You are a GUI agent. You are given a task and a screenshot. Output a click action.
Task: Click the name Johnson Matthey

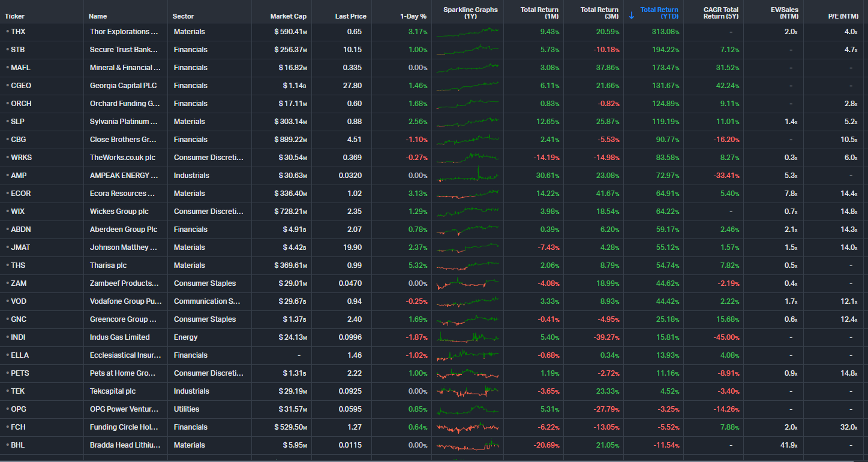pyautogui.click(x=124, y=247)
